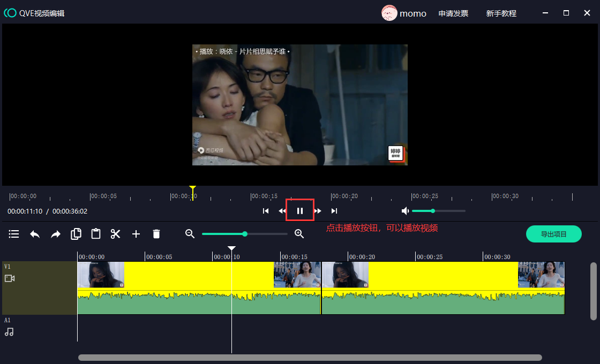Delete the selected clip with trash icon

click(x=156, y=234)
